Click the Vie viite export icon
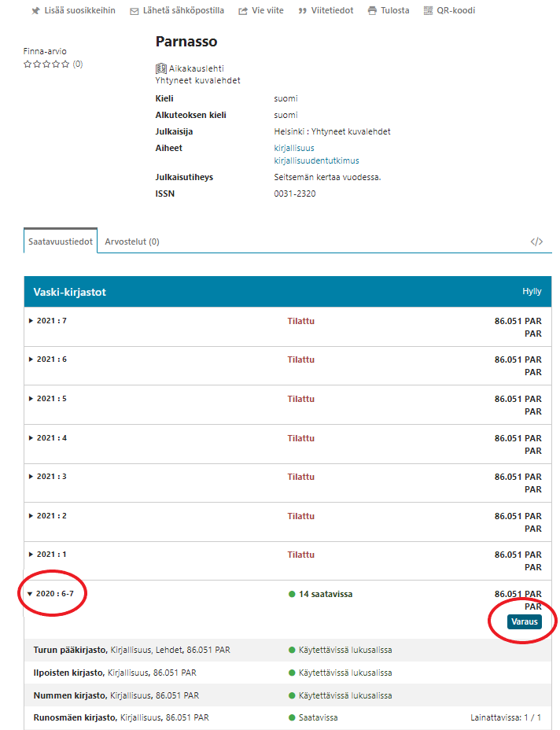Viewport: 560px width, 730px height. [243, 11]
